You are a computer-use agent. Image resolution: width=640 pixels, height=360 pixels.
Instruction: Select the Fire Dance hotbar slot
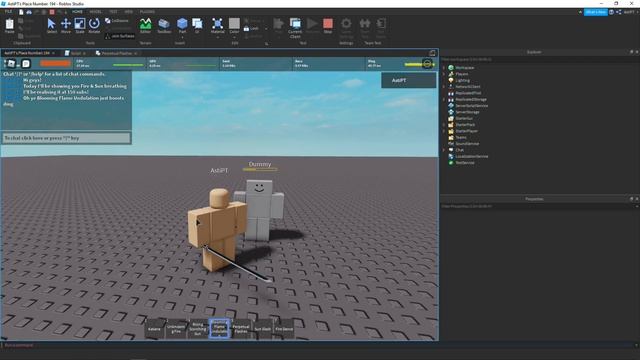pyautogui.click(x=284, y=329)
